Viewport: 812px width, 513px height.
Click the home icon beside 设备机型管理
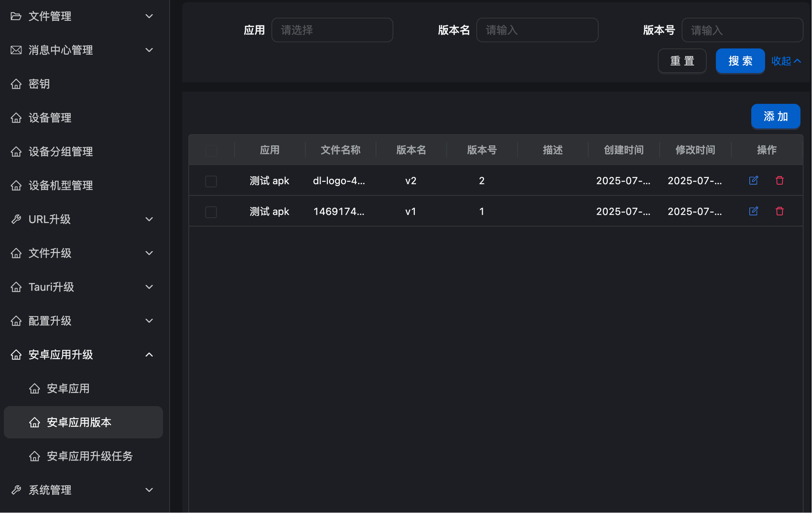16,185
